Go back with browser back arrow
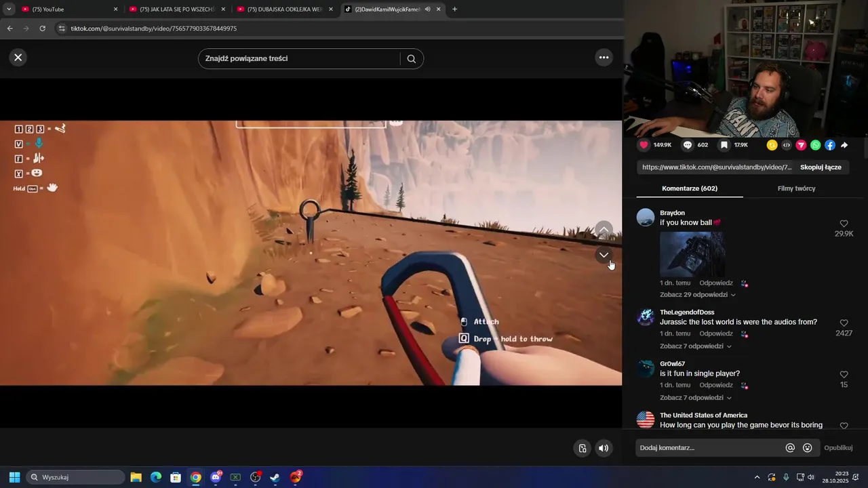This screenshot has height=488, width=868. coord(9,28)
